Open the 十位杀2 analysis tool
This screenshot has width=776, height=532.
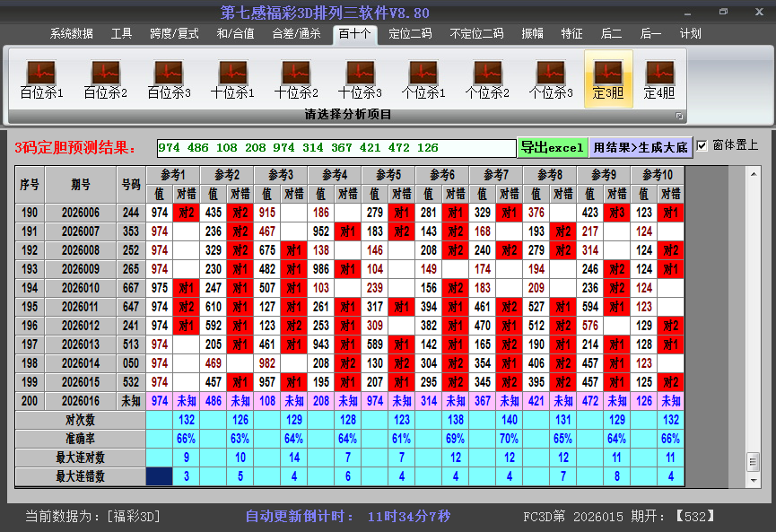[x=295, y=72]
